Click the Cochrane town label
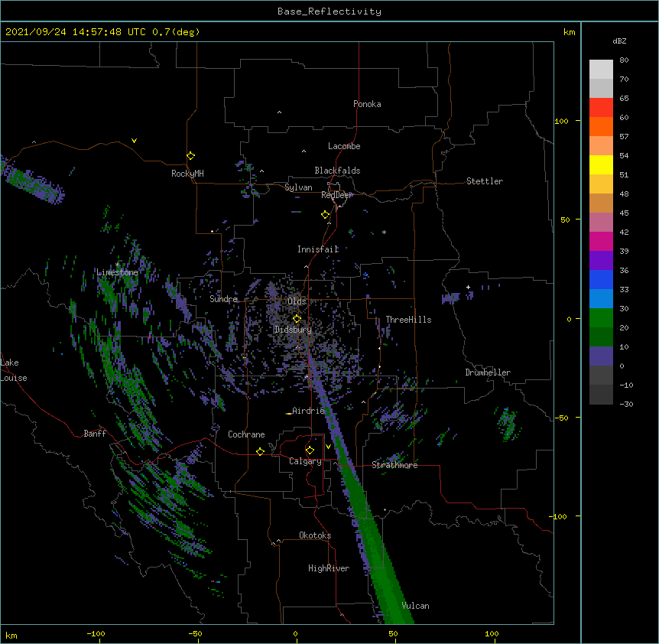This screenshot has width=659, height=644. pos(246,434)
